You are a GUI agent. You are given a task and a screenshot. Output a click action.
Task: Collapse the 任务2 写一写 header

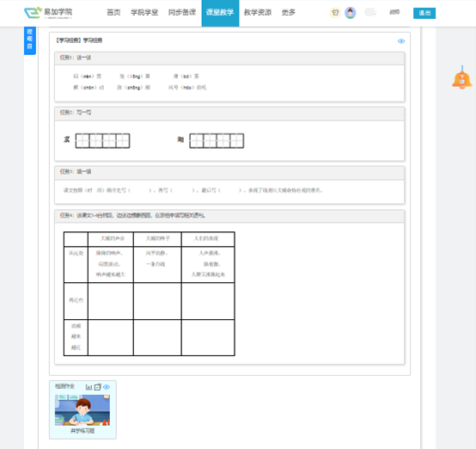click(x=229, y=113)
